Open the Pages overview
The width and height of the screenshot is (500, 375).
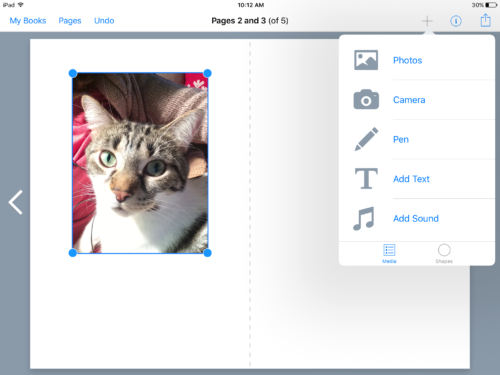click(70, 21)
